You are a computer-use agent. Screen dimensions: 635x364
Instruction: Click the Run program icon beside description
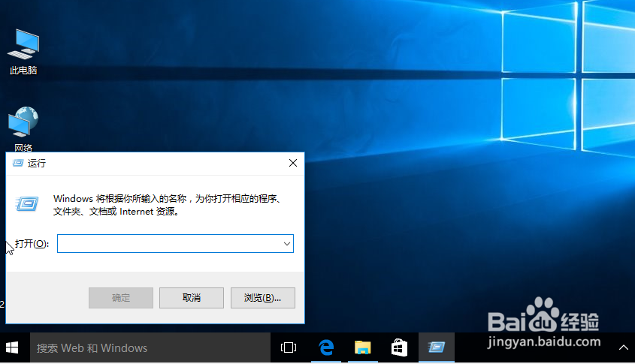27,204
